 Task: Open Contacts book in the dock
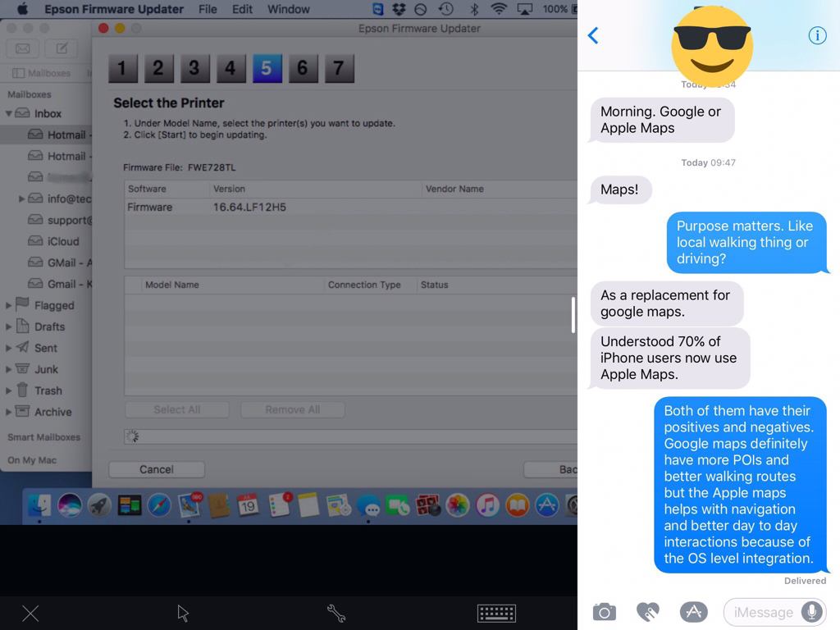(x=218, y=504)
